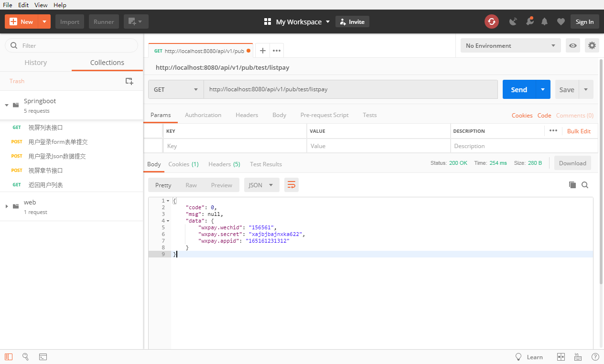Image resolution: width=604 pixels, height=364 pixels.
Task: Click the blue Send button
Action: pos(519,89)
